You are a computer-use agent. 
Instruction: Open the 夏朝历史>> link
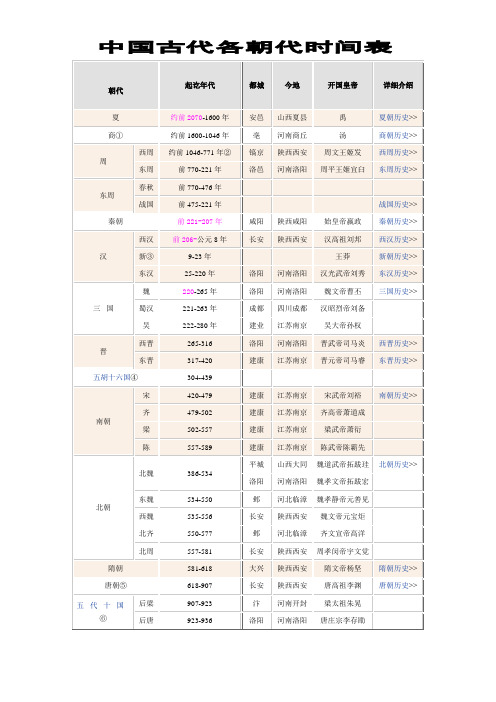[398, 118]
